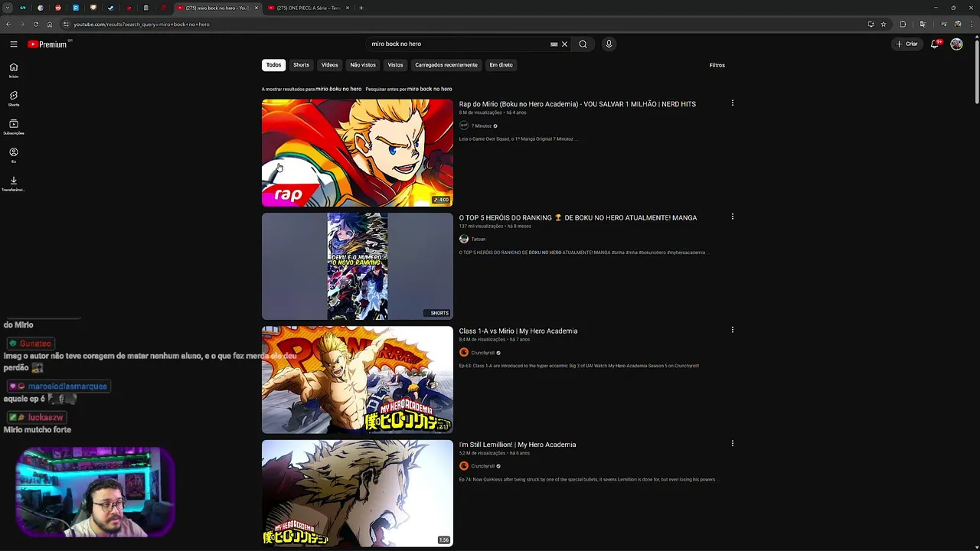Select the Em direto filter chip
Viewport: 980px width, 551px height.
[x=501, y=65]
